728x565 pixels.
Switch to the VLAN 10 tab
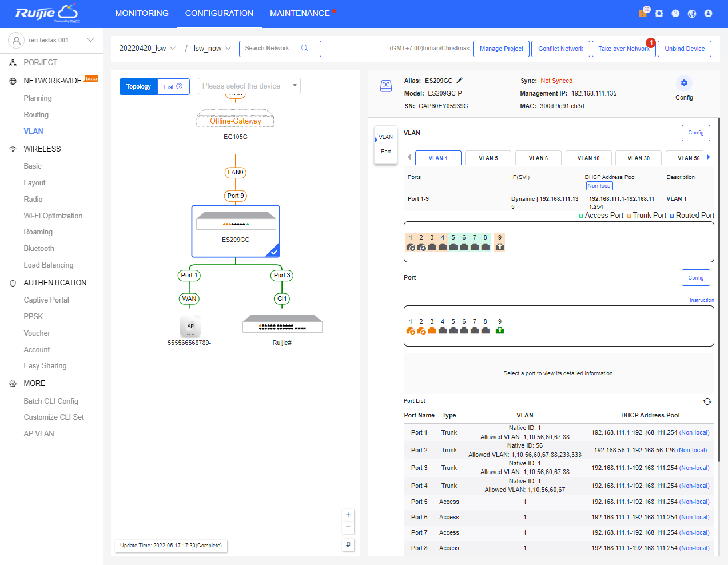(x=588, y=158)
